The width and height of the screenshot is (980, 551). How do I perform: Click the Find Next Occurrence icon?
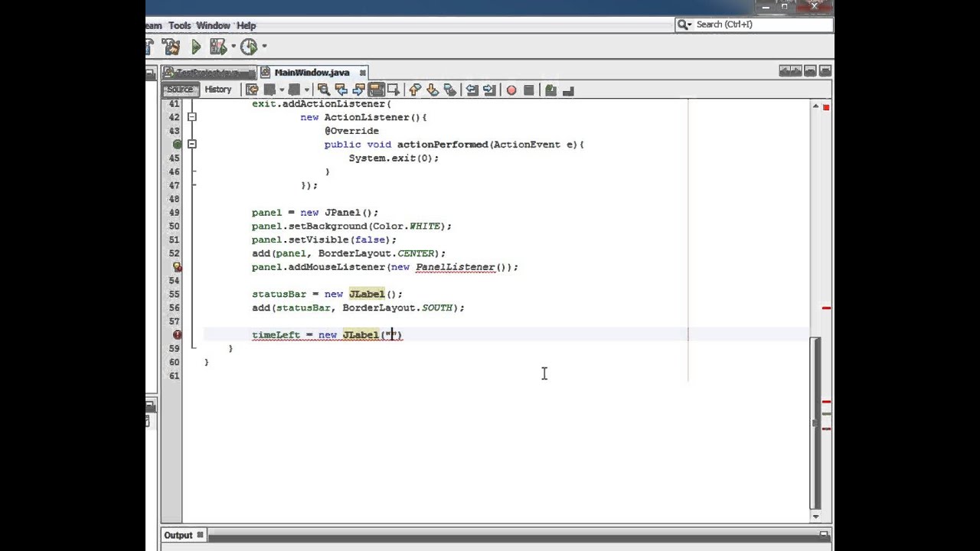coord(358,90)
